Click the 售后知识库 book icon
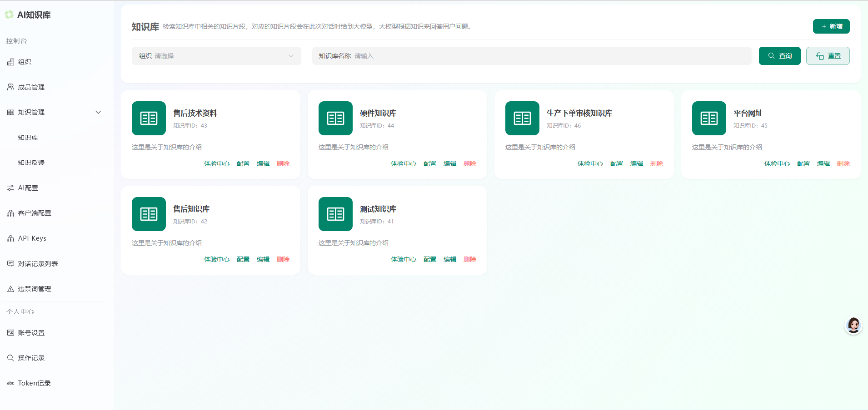Screen dimensions: 868x410 (x=149, y=214)
